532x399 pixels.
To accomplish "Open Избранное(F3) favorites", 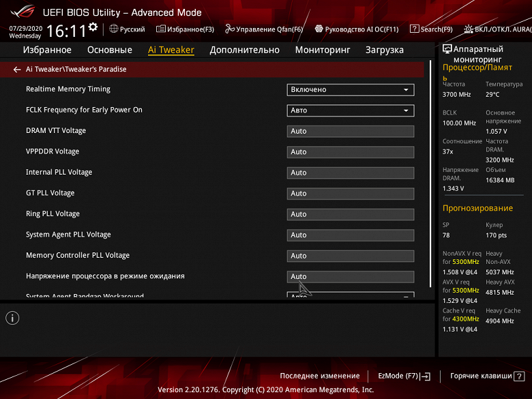I will pyautogui.click(x=185, y=29).
